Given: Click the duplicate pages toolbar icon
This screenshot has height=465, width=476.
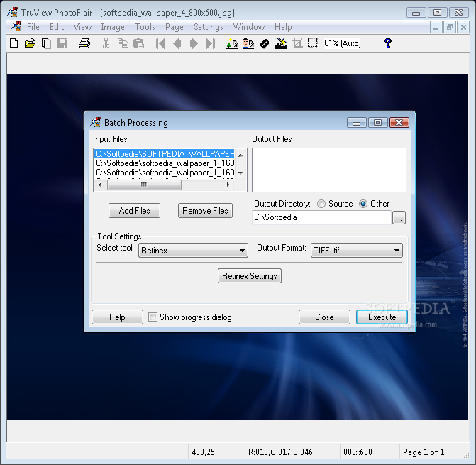Looking at the screenshot, I should click(x=46, y=43).
